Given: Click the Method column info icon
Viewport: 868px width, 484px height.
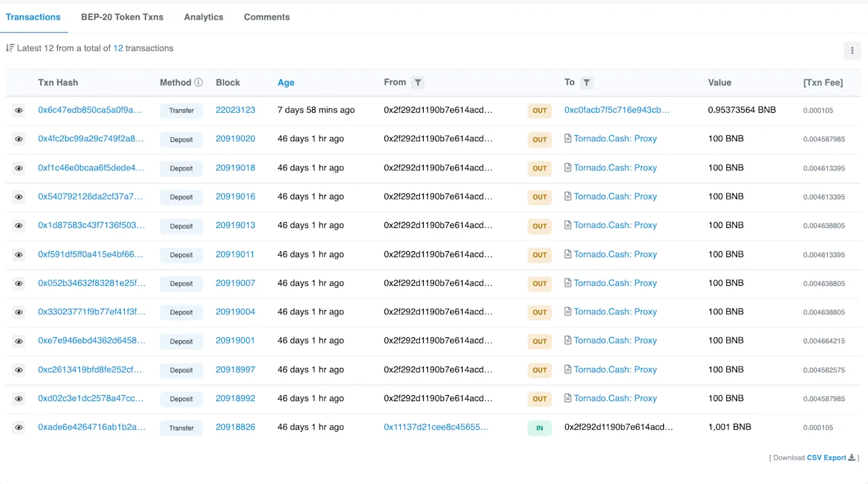Looking at the screenshot, I should 199,82.
